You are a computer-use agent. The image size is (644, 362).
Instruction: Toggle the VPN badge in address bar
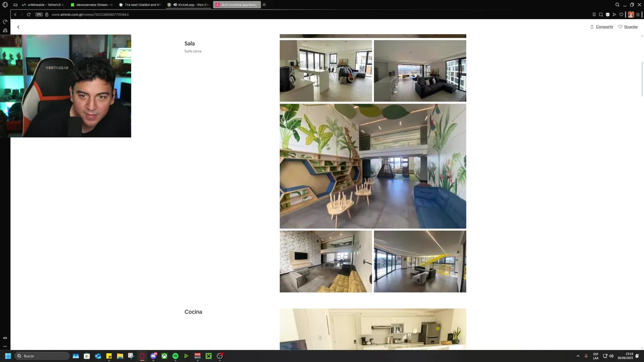39,15
